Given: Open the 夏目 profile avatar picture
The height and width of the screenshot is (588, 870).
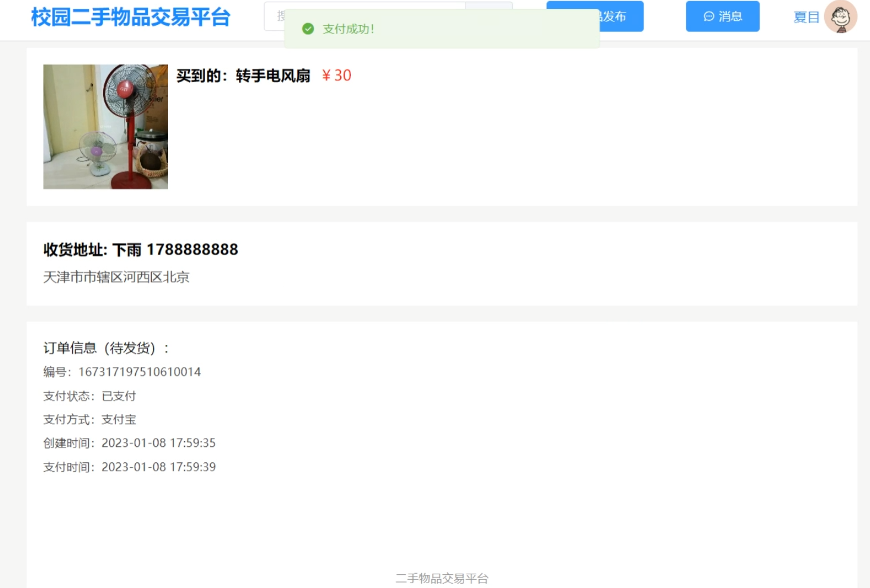Looking at the screenshot, I should pos(841,17).
